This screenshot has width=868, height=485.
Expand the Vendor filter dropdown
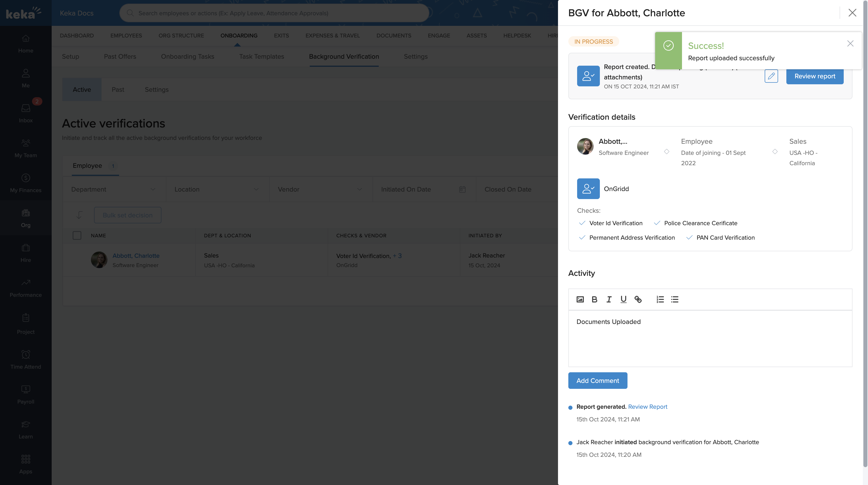[320, 189]
